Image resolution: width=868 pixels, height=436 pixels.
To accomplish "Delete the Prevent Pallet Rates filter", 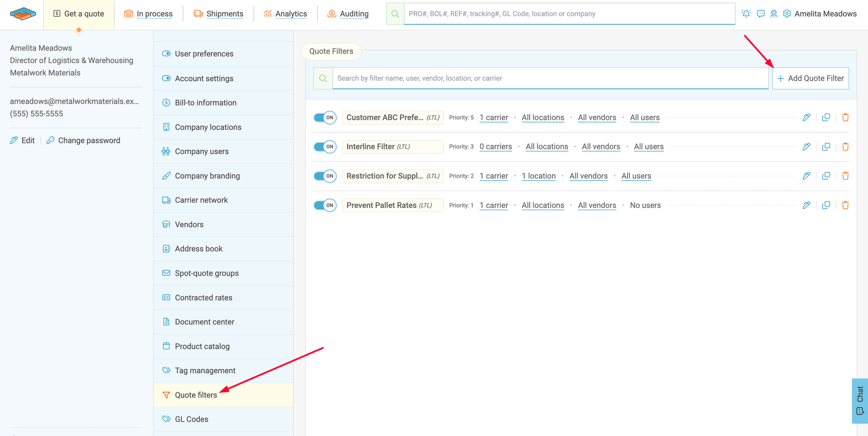I will tap(845, 205).
